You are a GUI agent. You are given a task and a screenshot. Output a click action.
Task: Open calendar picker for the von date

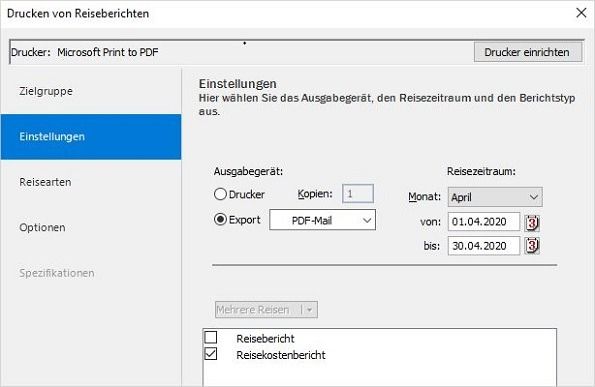click(x=532, y=223)
